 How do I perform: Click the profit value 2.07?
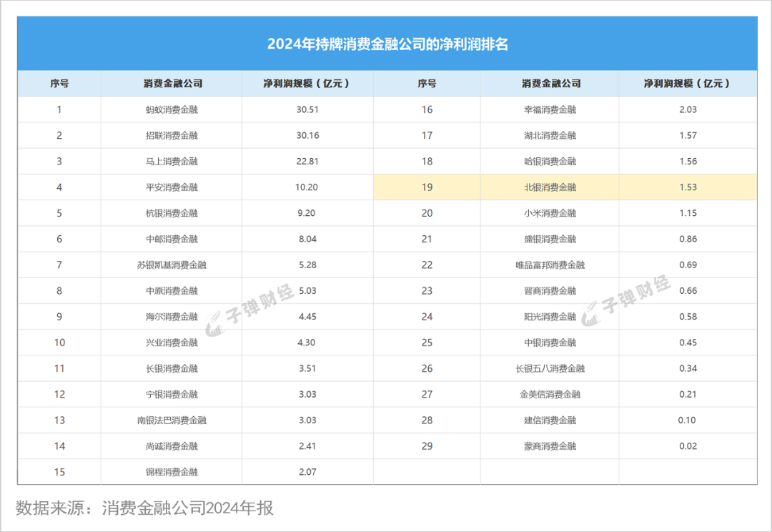(307, 472)
